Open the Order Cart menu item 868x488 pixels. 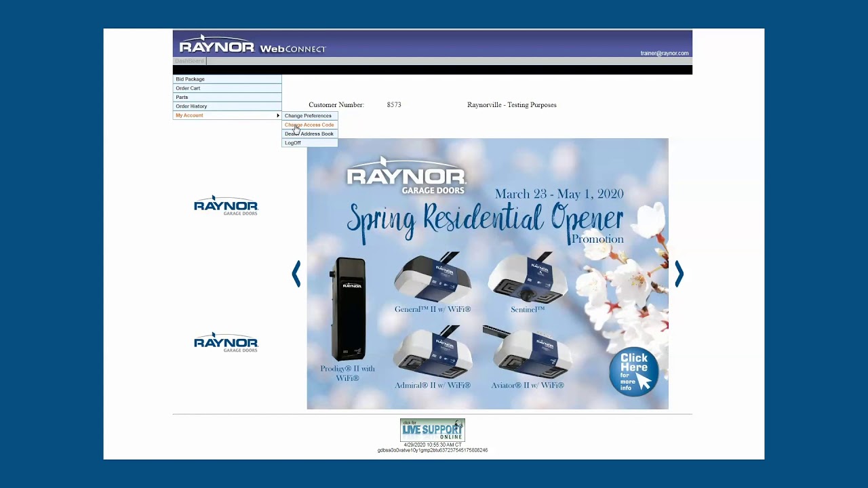[227, 88]
